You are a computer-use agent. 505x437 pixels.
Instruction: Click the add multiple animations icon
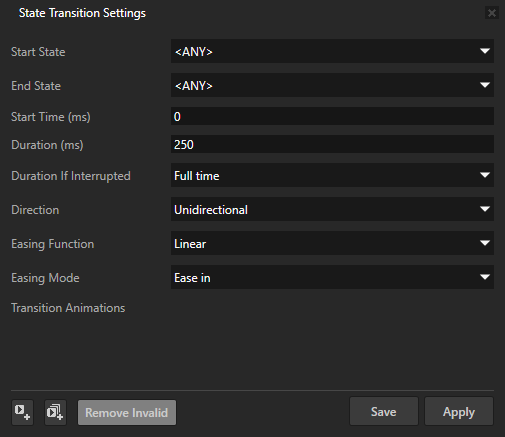pos(55,412)
